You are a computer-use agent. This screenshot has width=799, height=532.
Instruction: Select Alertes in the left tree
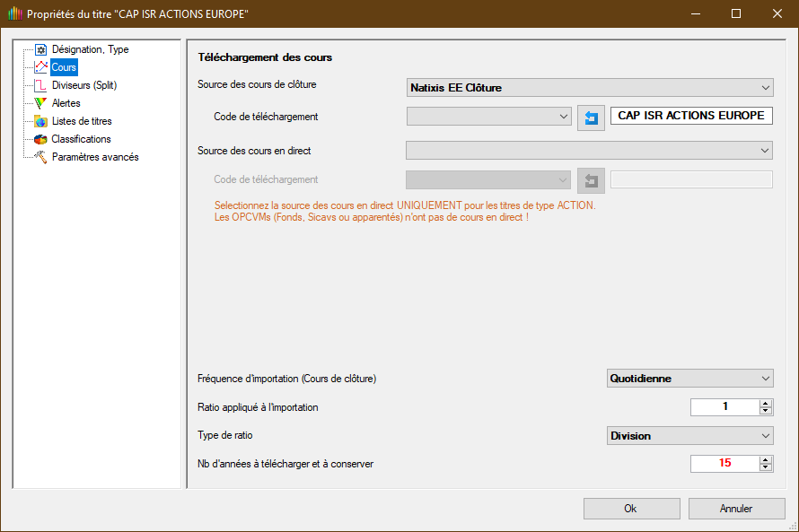pos(66,103)
